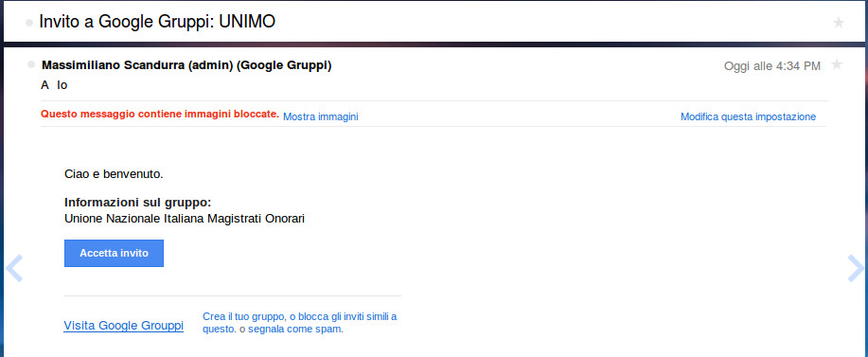
Task: Toggle the unread dot beside the subject title
Action: [29, 23]
